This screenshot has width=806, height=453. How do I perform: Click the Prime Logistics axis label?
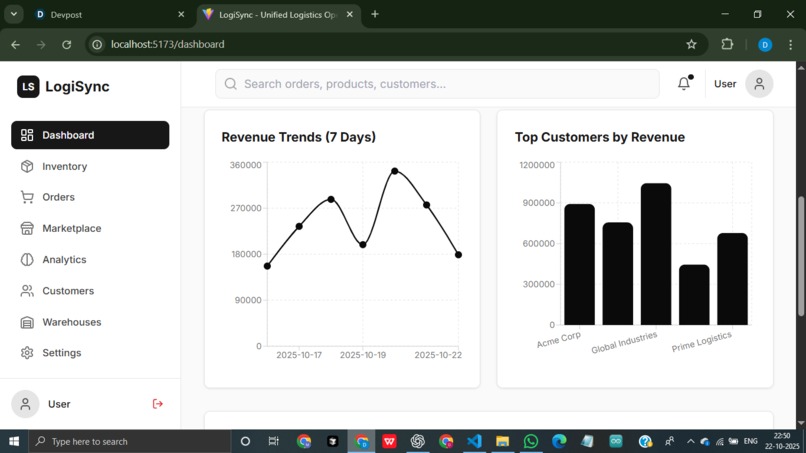(x=701, y=342)
